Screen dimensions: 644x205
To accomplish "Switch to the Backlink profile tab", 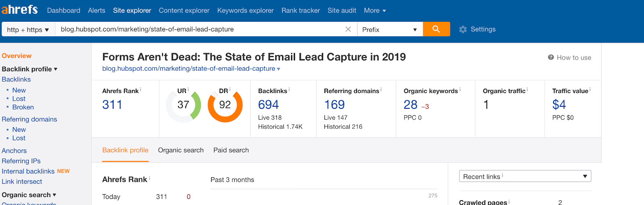I will coord(125,150).
